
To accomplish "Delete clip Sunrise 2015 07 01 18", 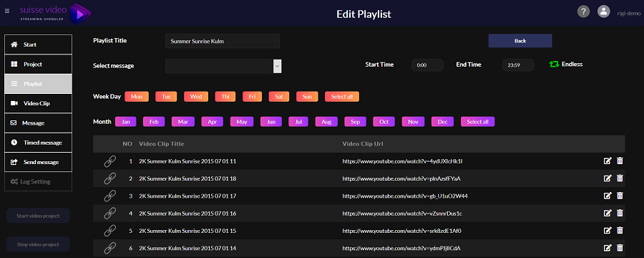I will click(620, 178).
